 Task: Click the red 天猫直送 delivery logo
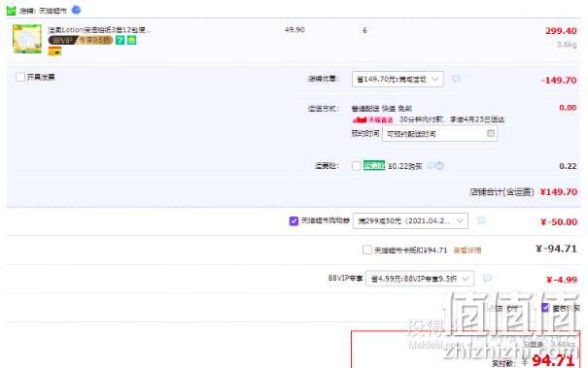pos(372,120)
